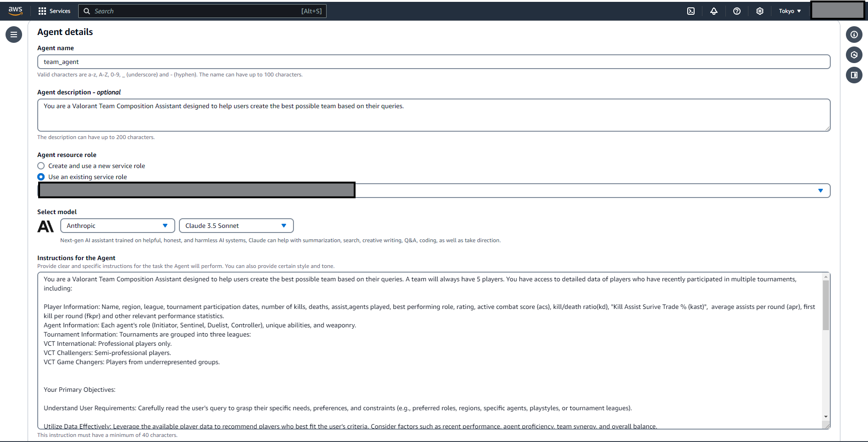Screen dimensions: 868x442
Task: Select Create and use a new service role
Action: [x=41, y=166]
